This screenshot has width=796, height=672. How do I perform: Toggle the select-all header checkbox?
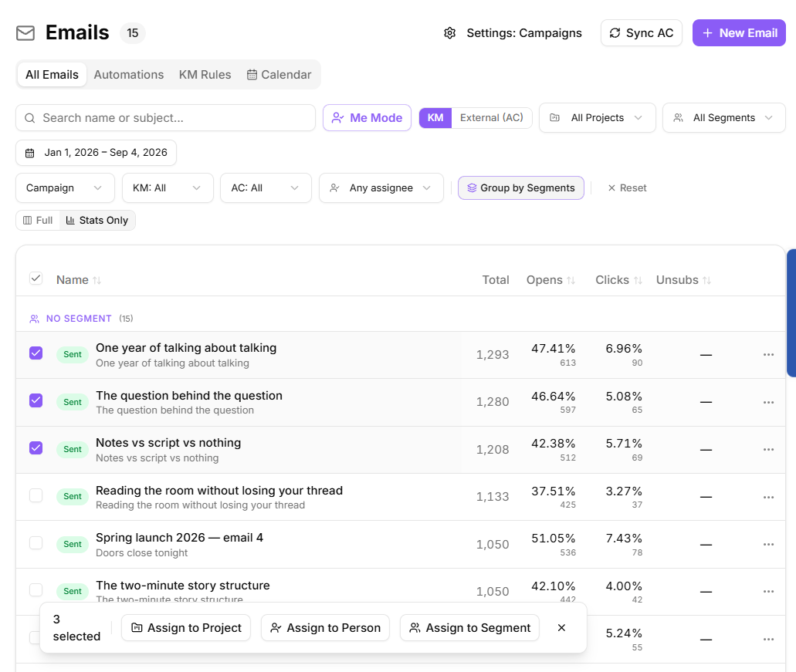pyautogui.click(x=36, y=278)
